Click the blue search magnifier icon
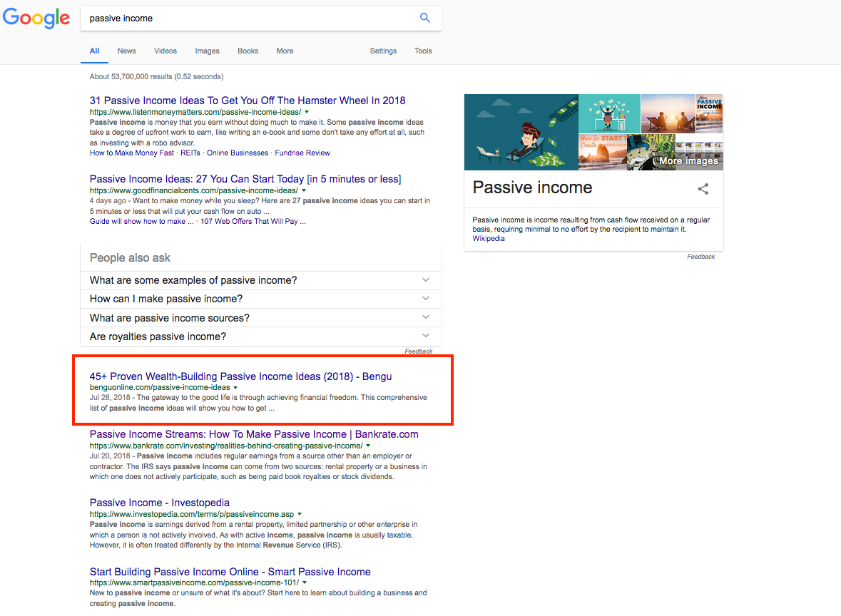Image resolution: width=841 pixels, height=616 pixels. pyautogui.click(x=425, y=18)
